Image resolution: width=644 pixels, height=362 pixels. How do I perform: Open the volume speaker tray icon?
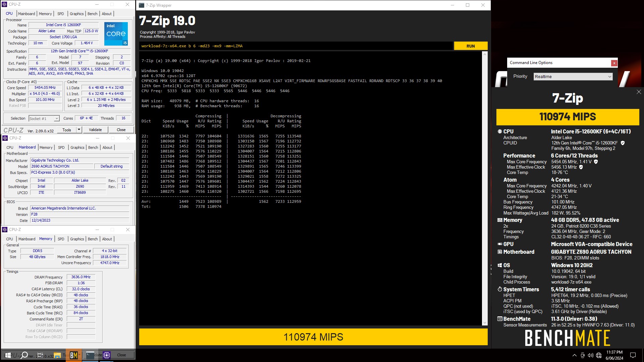591,355
